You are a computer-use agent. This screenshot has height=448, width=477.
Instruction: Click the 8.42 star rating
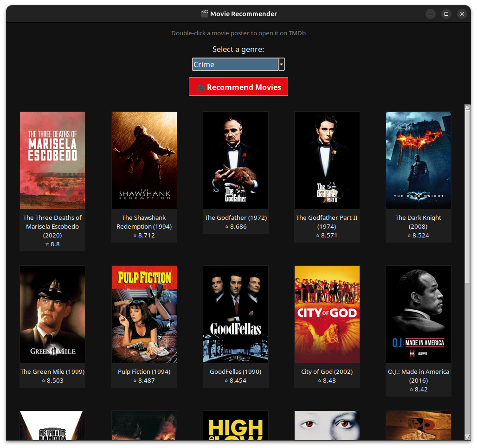(x=418, y=389)
